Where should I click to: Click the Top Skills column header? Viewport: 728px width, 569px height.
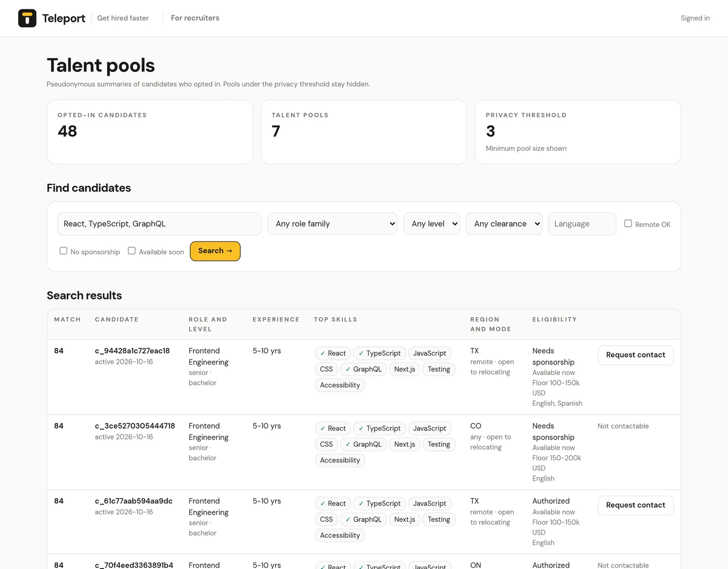(x=335, y=319)
